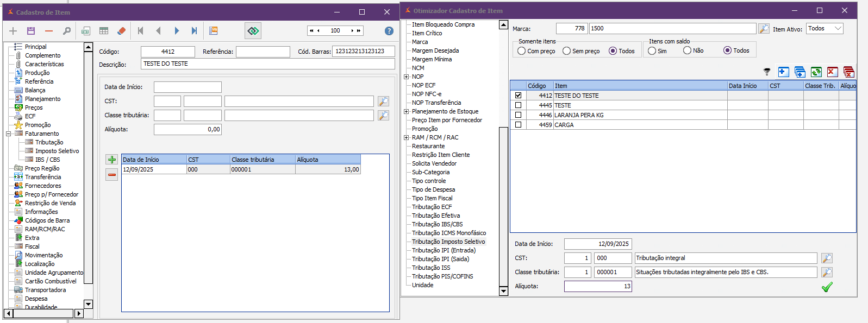
Task: Go to the first record icon
Action: [141, 31]
